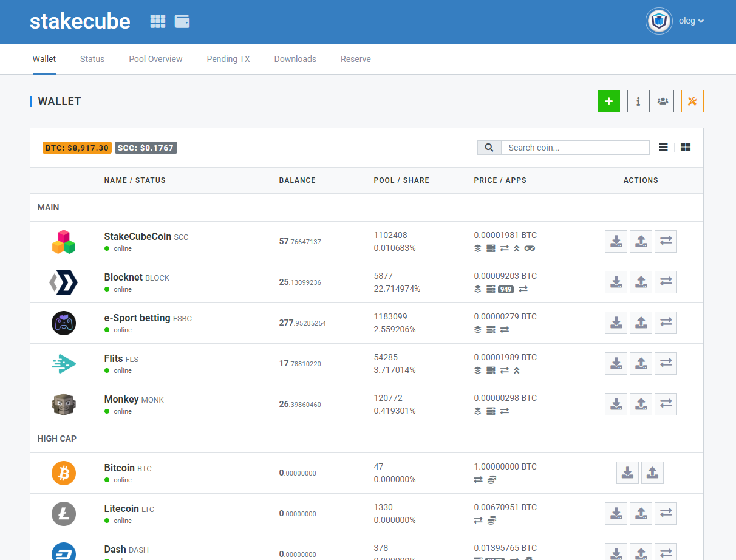The height and width of the screenshot is (560, 736).
Task: Deposit e-Sport betting ESBC
Action: pyautogui.click(x=616, y=323)
